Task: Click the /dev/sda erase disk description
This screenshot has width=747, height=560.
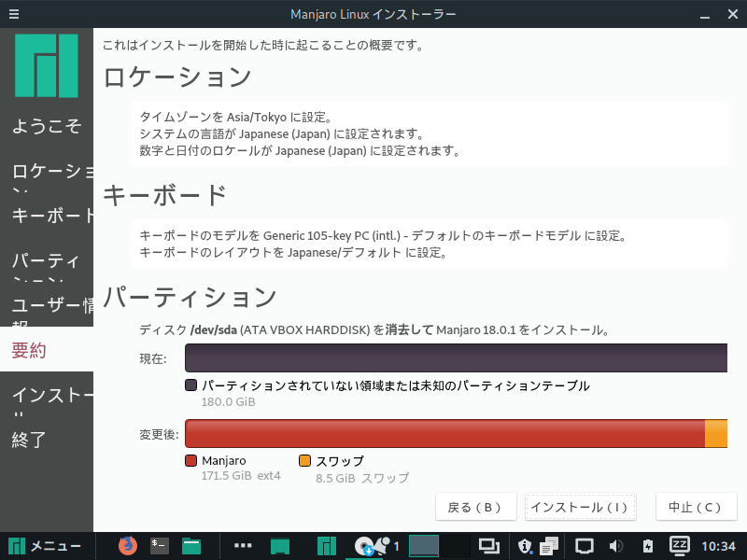Action: click(374, 329)
